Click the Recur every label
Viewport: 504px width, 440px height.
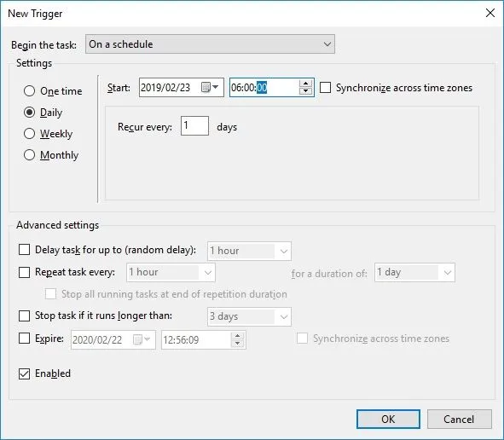145,127
